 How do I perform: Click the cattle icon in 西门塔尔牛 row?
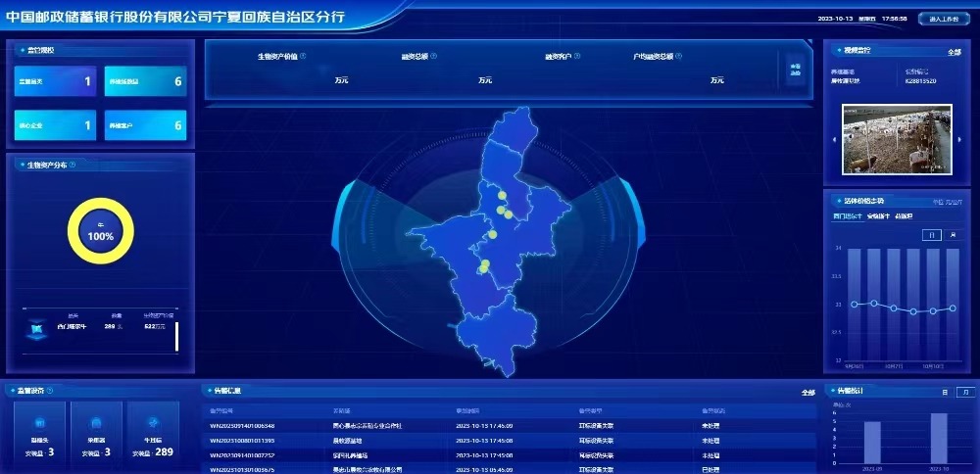click(37, 328)
